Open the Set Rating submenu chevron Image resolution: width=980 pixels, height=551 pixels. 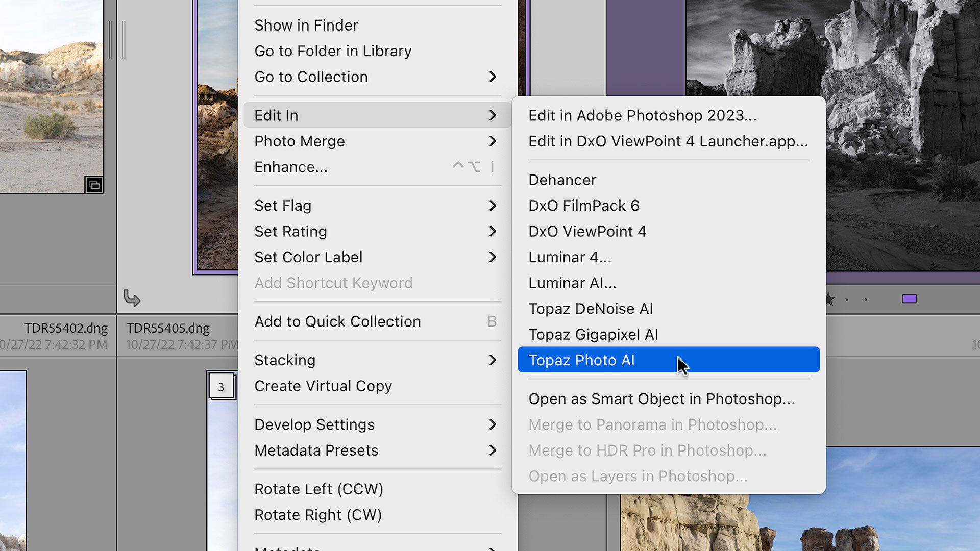[492, 232]
